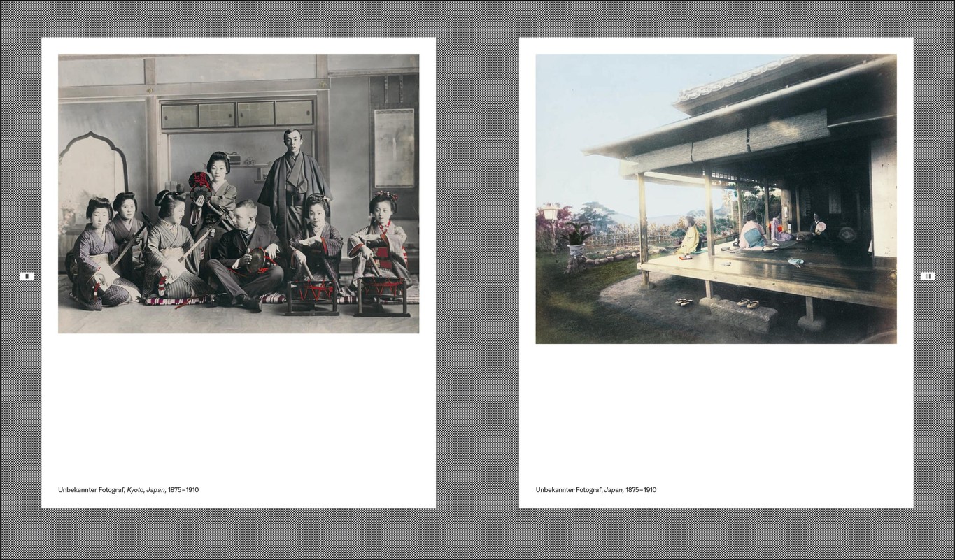This screenshot has width=955, height=560.
Task: Click the blank white area below the right photo
Action: [716, 412]
